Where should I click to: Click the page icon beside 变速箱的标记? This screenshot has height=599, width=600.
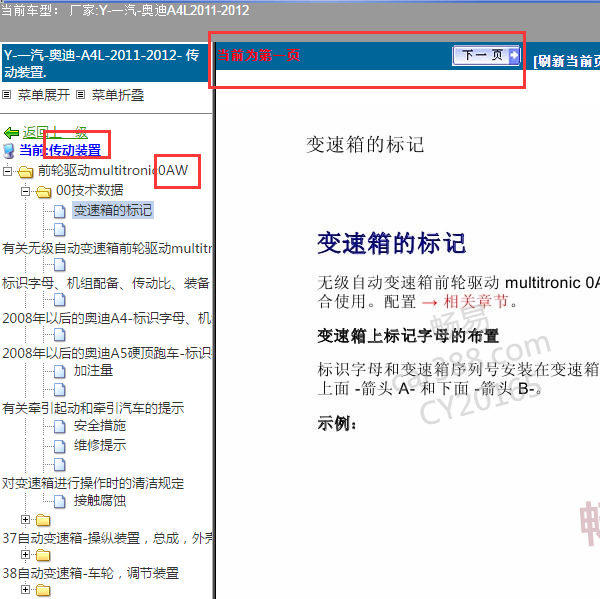click(x=60, y=211)
